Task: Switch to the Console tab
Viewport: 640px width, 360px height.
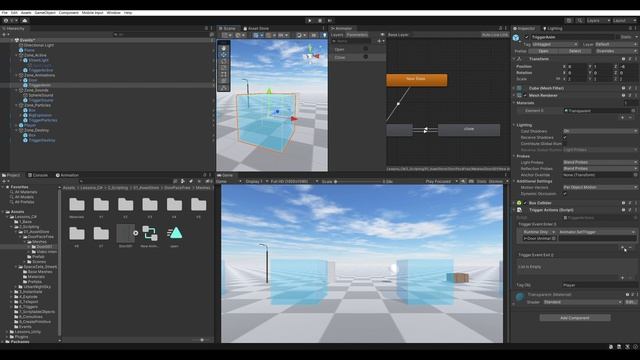Action: (x=38, y=175)
